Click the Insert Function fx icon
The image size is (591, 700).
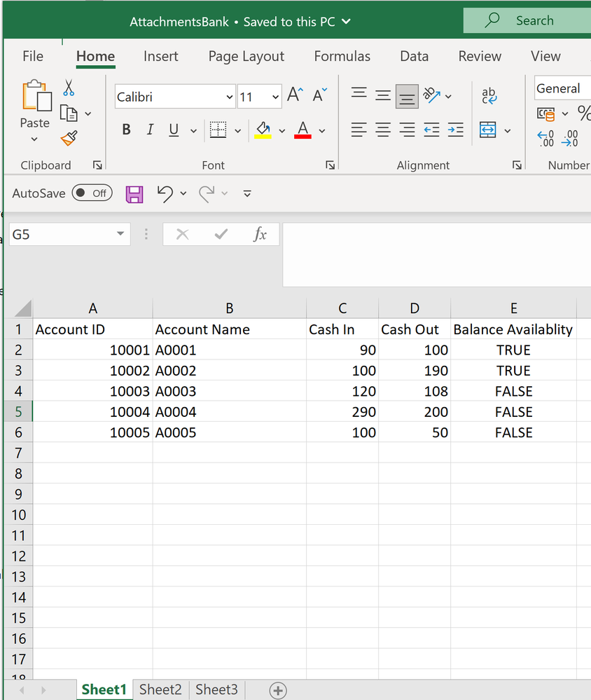pos(260,235)
